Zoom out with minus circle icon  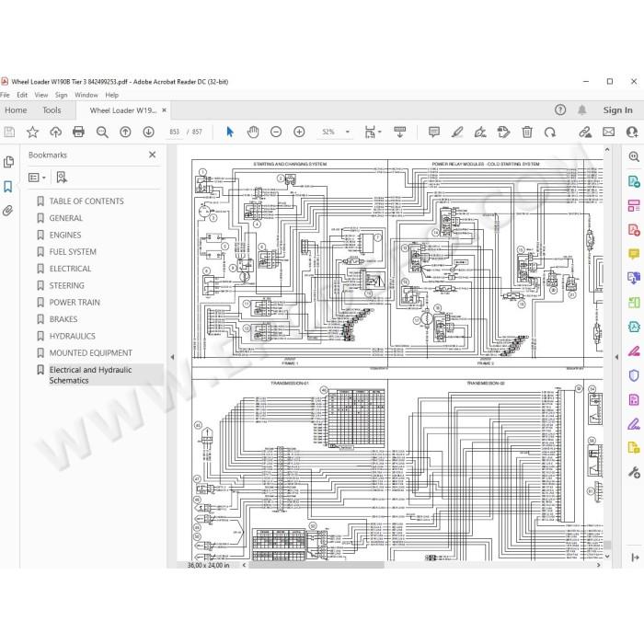click(x=276, y=132)
